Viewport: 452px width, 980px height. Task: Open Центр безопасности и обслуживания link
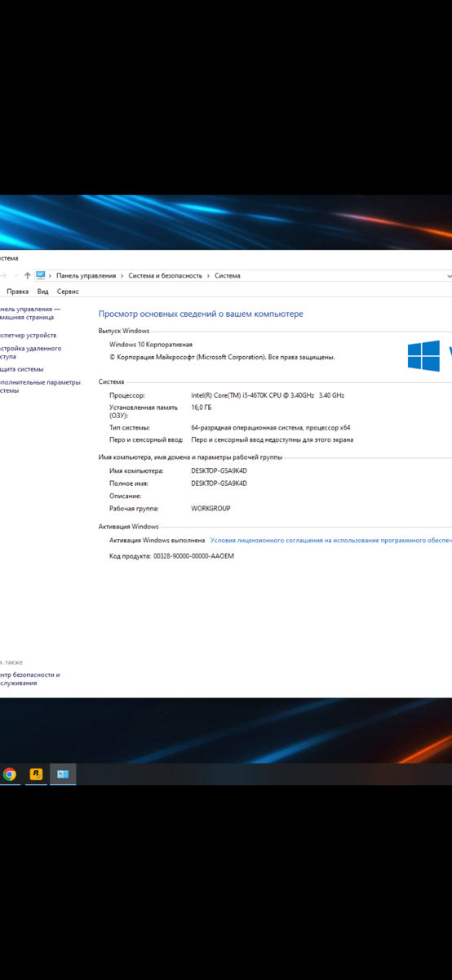point(30,679)
